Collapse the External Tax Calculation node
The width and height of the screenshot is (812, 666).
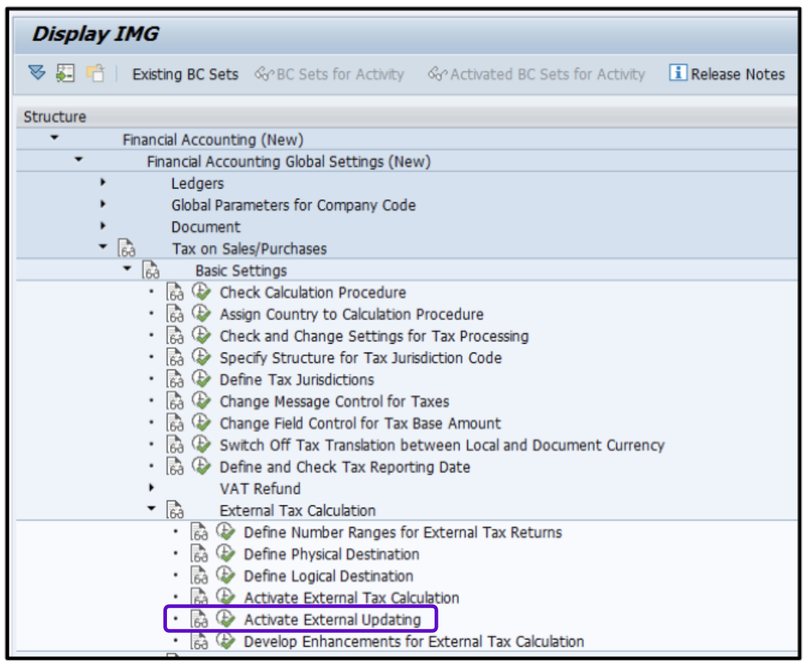152,509
